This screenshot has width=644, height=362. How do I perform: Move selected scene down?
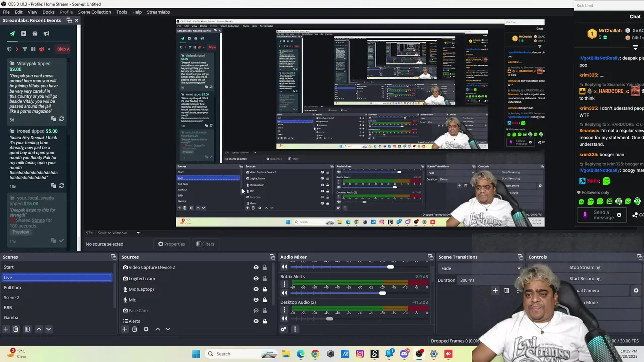click(48, 329)
